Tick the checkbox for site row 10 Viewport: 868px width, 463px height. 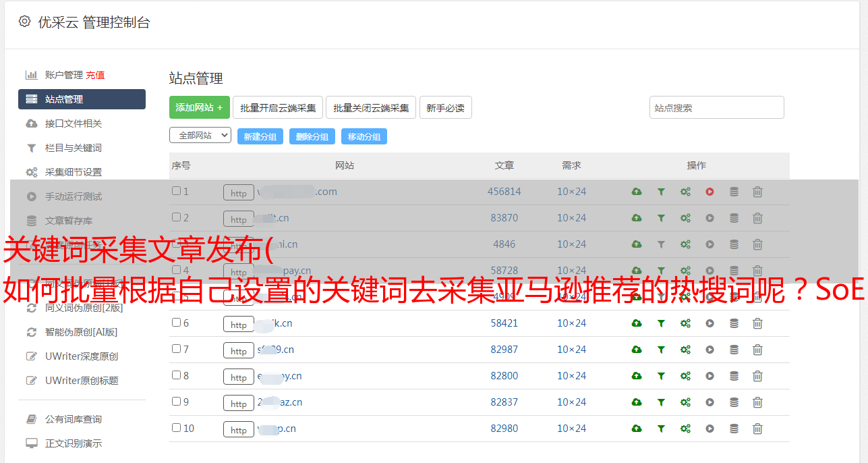pos(176,428)
